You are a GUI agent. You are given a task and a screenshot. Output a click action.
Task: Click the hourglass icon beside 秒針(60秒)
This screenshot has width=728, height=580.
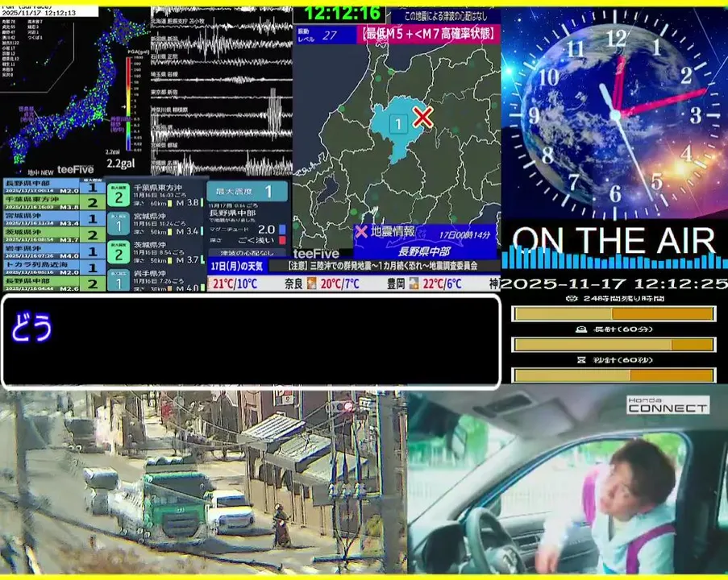coord(580,360)
